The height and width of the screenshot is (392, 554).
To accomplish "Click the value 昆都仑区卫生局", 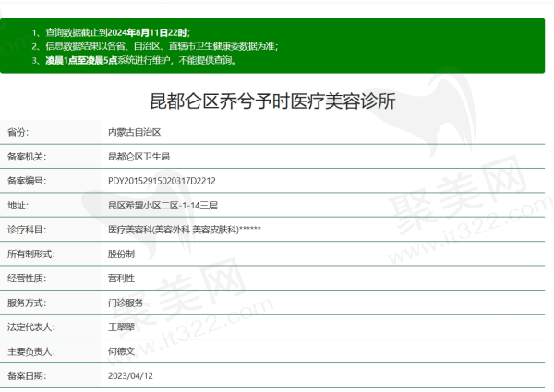I will 138,156.
